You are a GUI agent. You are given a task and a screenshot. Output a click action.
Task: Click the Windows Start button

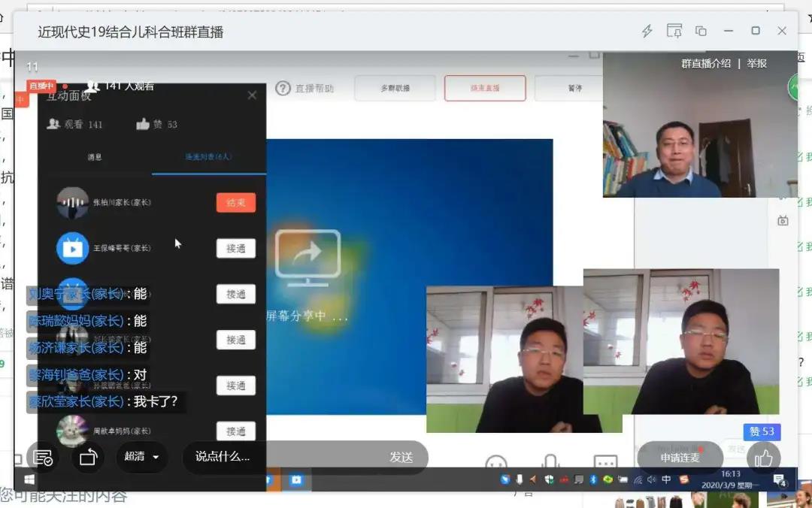pos(29,479)
